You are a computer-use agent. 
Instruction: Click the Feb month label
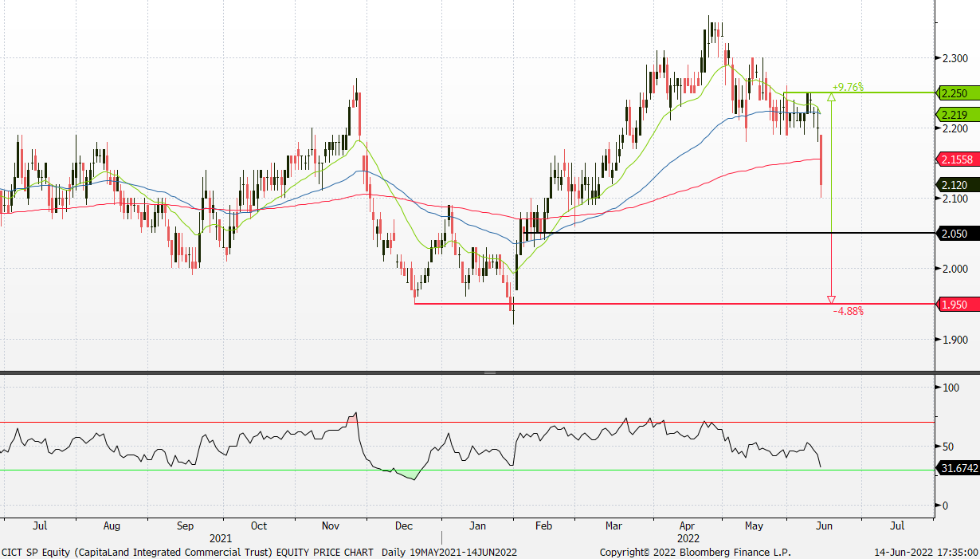coord(543,526)
